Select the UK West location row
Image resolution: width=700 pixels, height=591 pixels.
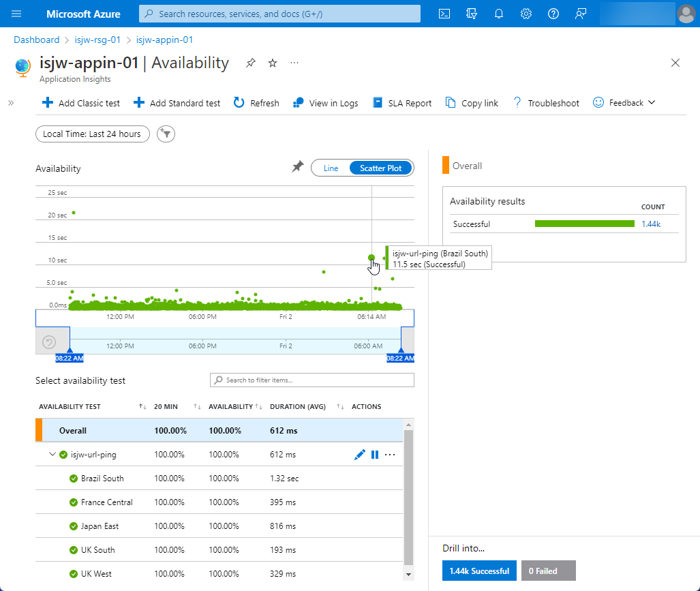[x=219, y=574]
